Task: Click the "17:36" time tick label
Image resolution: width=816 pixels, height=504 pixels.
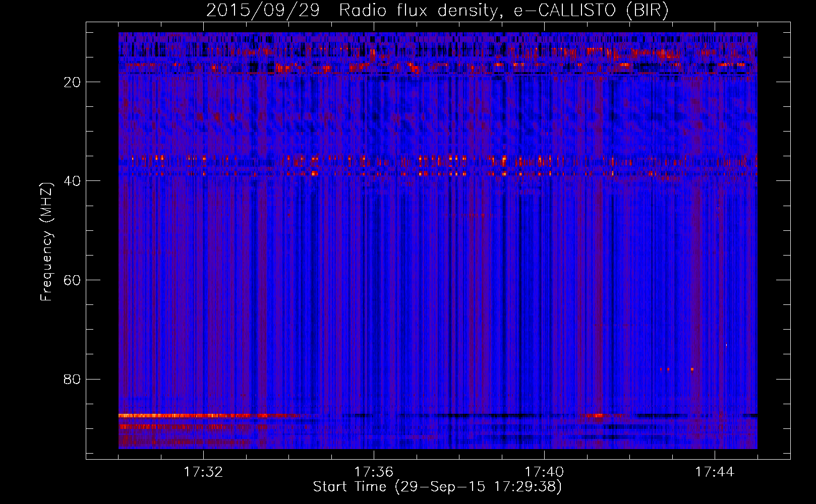Action: coord(374,472)
